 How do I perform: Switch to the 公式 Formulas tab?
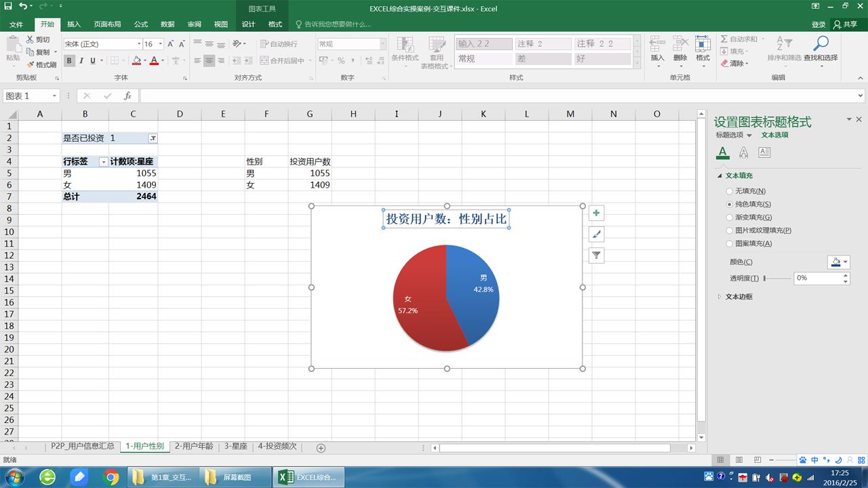(x=141, y=24)
